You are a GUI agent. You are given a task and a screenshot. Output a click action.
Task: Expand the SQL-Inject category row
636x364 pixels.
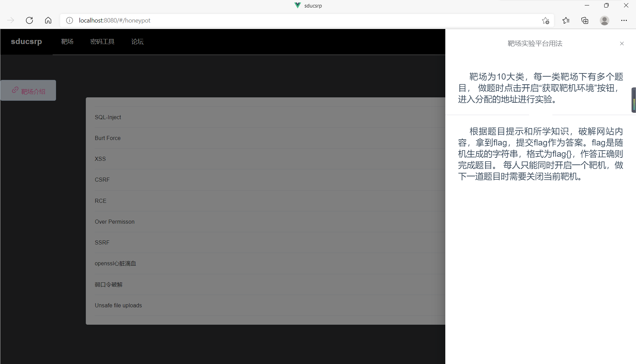point(270,117)
